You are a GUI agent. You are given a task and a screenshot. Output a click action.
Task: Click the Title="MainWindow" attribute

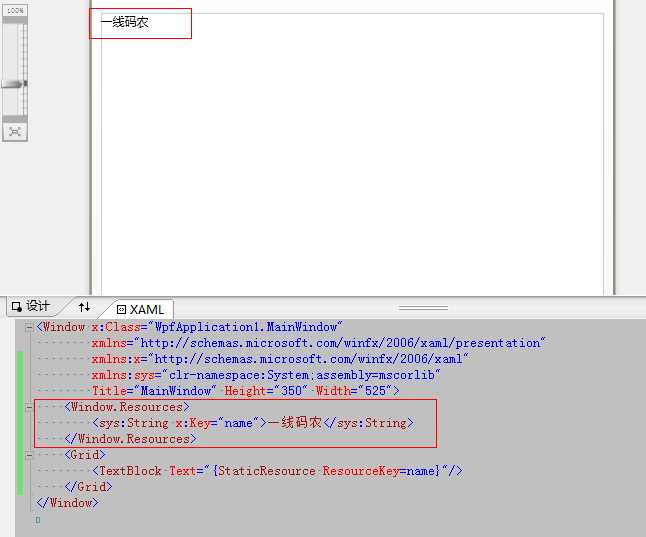click(154, 391)
